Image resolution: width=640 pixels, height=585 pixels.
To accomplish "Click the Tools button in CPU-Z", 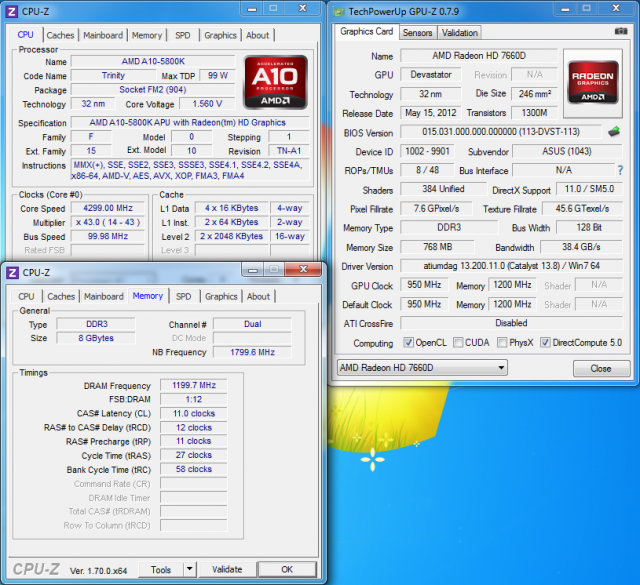I will [x=161, y=569].
